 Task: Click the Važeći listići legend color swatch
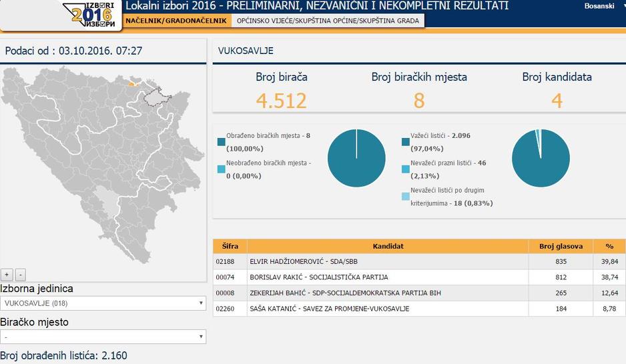point(406,141)
